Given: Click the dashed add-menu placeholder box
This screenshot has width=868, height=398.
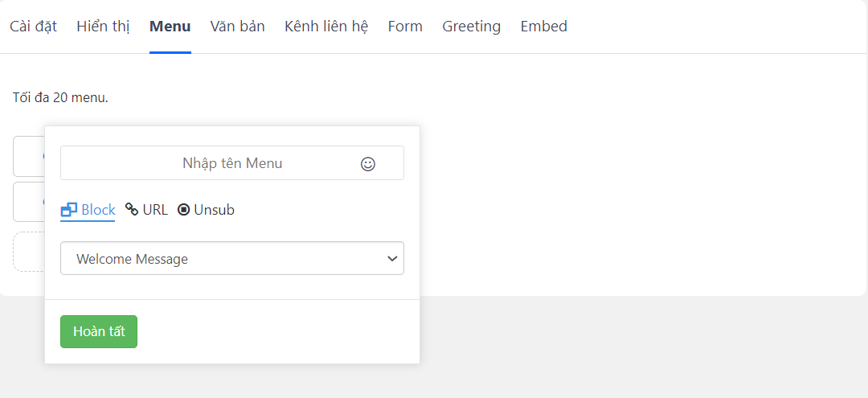Looking at the screenshot, I should [x=29, y=252].
